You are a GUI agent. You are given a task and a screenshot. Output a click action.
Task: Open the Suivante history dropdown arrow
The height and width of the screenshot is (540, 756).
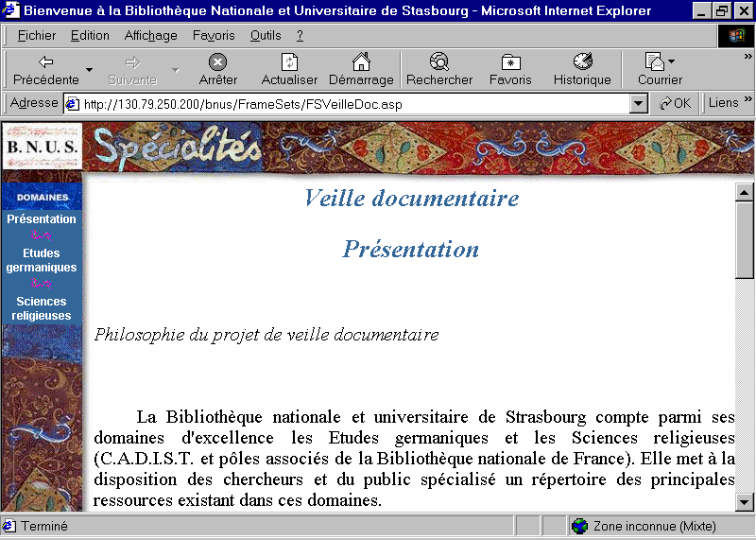coord(176,70)
